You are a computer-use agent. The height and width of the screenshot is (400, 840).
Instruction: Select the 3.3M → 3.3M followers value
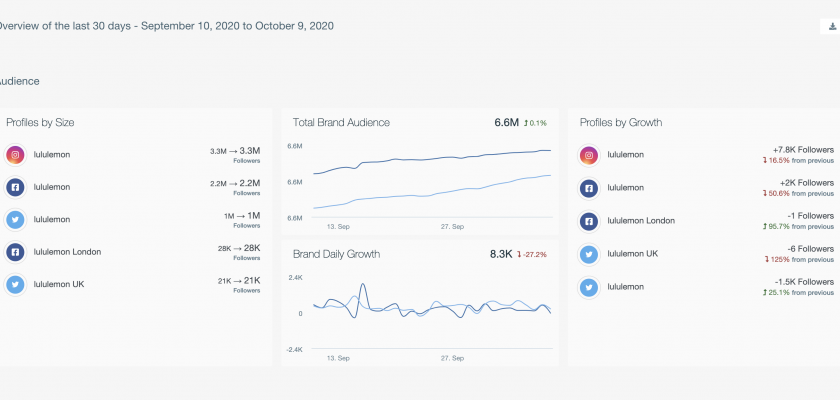(x=235, y=151)
